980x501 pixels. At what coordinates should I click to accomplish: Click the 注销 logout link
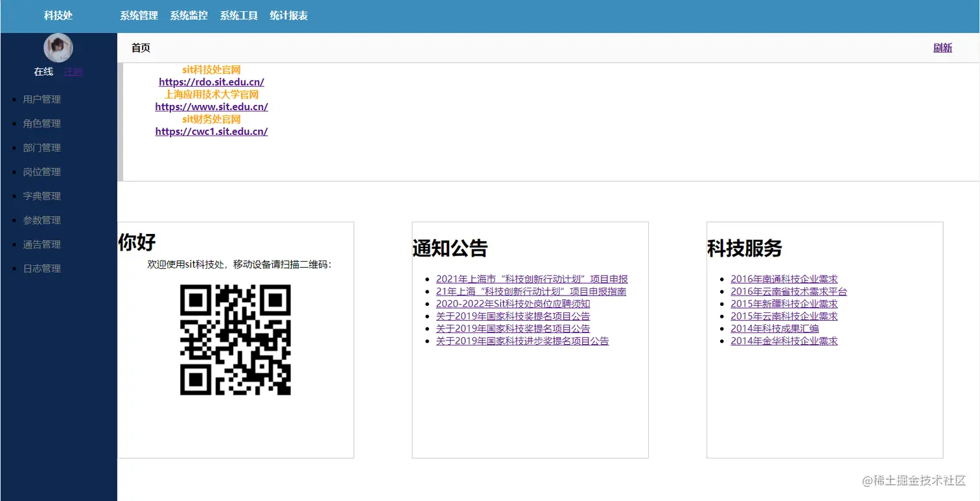pyautogui.click(x=73, y=72)
